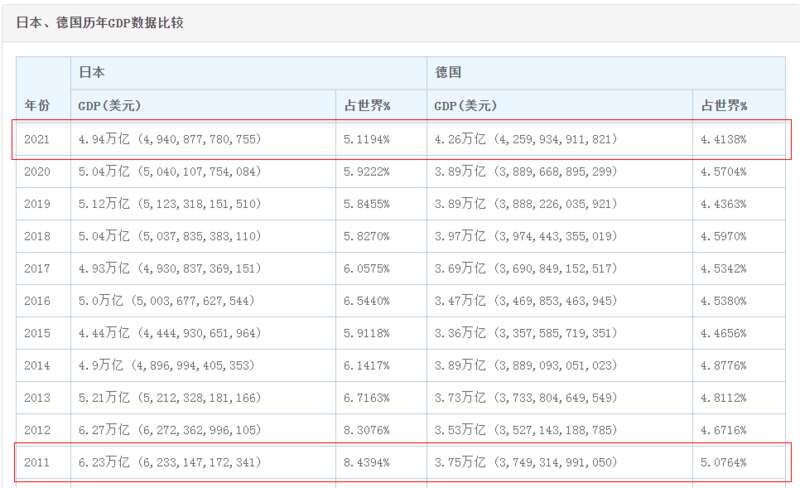Click the 2011 year cell
Screen dimensions: 800x488
pos(37,462)
